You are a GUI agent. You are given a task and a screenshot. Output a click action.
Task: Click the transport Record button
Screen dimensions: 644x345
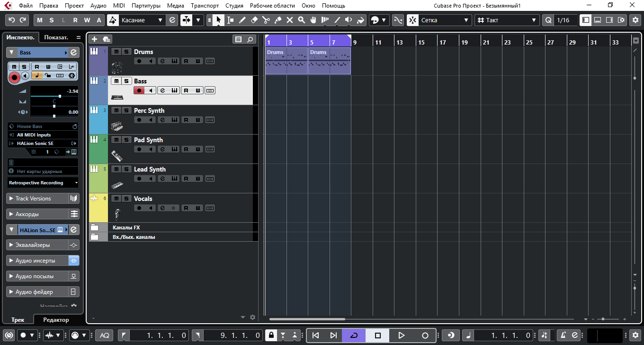pos(425,335)
